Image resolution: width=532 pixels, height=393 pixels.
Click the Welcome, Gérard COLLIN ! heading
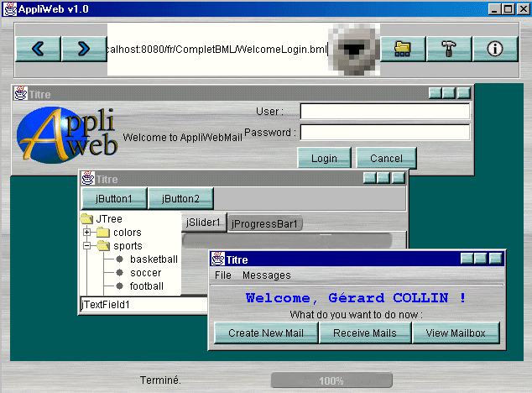coord(356,298)
